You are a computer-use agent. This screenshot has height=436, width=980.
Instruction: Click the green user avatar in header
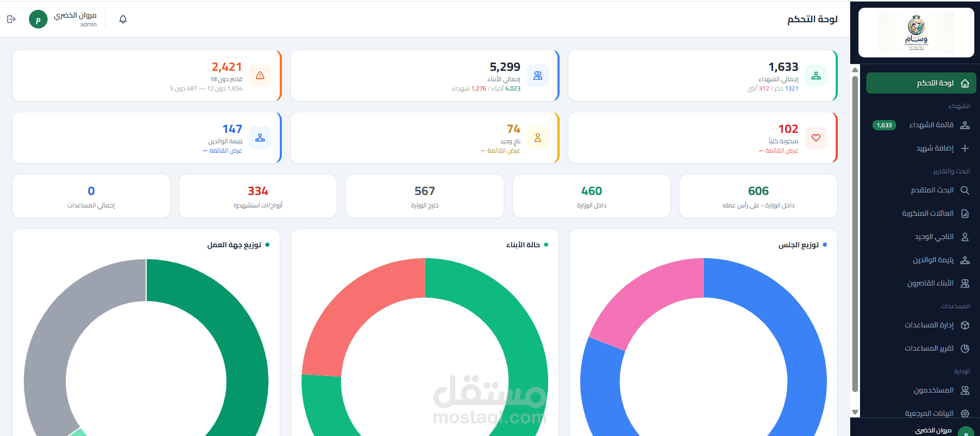click(x=38, y=19)
